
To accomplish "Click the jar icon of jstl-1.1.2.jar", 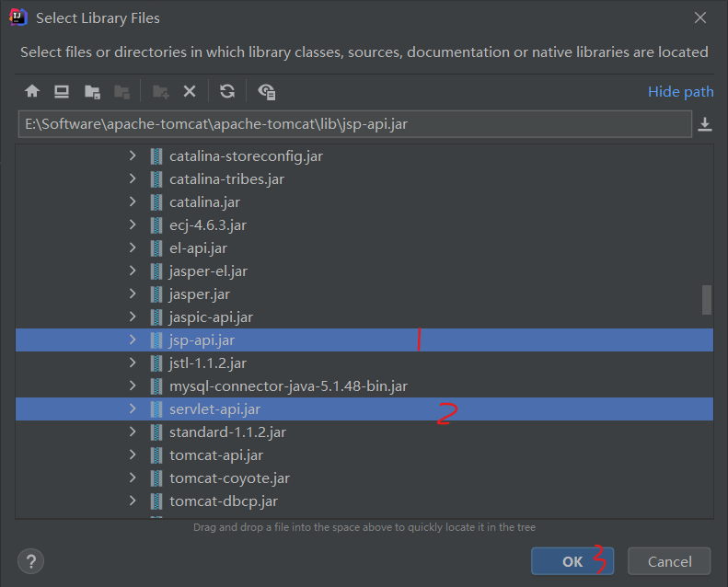I will pos(156,363).
